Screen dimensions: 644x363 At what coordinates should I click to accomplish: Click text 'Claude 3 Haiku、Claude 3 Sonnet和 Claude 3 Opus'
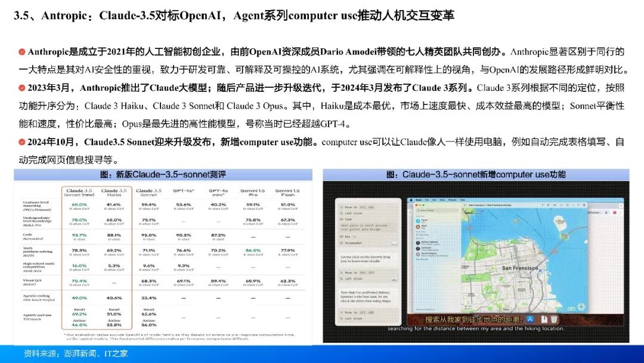(x=184, y=106)
